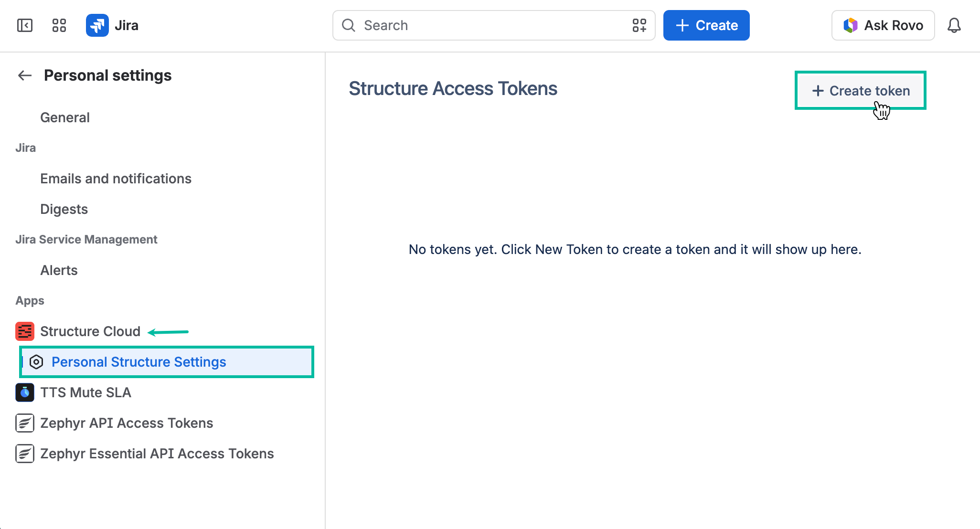Screen dimensions: 980x529
Task: Click the Structure Cloud app icon
Action: coord(25,331)
